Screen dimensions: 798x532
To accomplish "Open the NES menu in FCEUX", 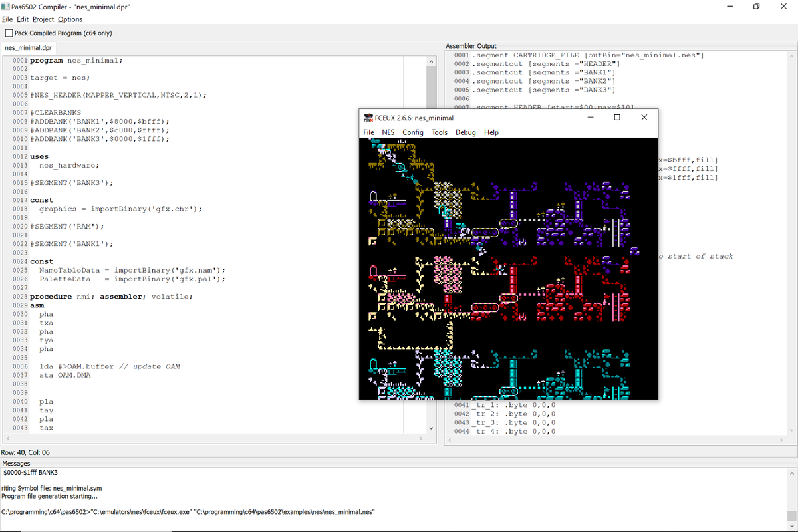I will tap(388, 132).
